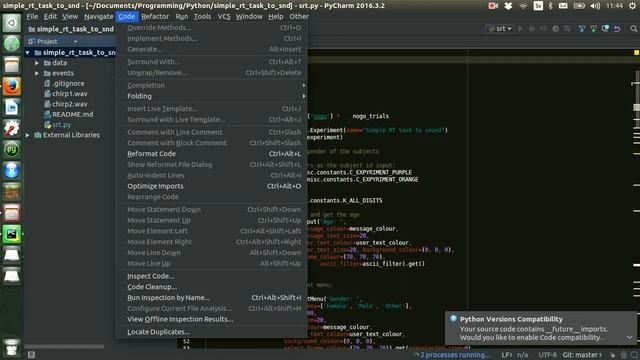Open LibreOffice Writer dock icon

pos(11,107)
